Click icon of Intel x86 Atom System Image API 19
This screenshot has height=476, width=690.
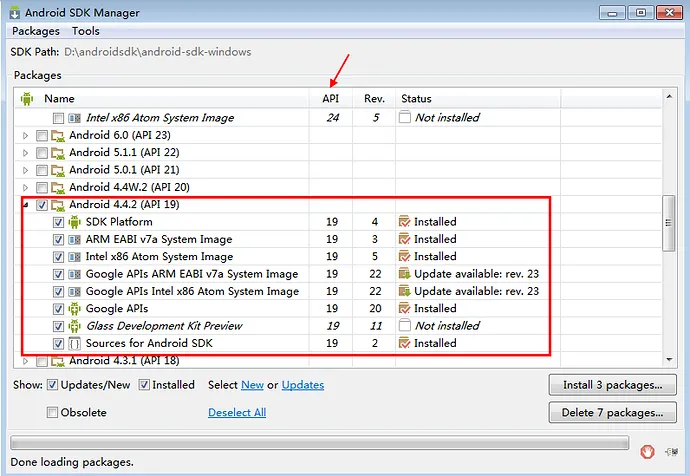coord(74,257)
